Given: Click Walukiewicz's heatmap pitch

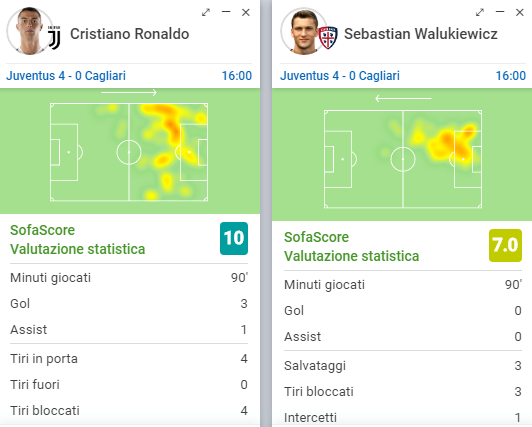Looking at the screenshot, I should pos(403,159).
